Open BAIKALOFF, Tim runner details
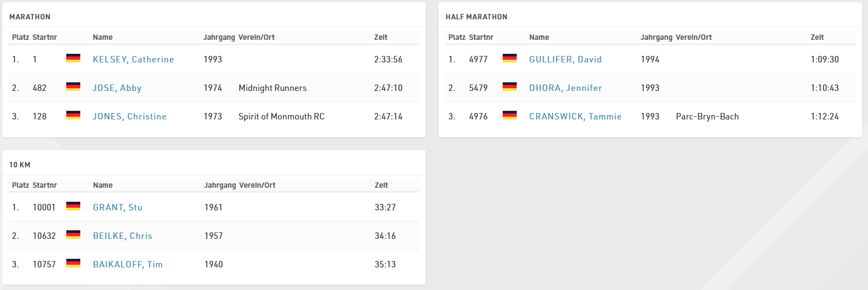This screenshot has width=868, height=290. [128, 264]
